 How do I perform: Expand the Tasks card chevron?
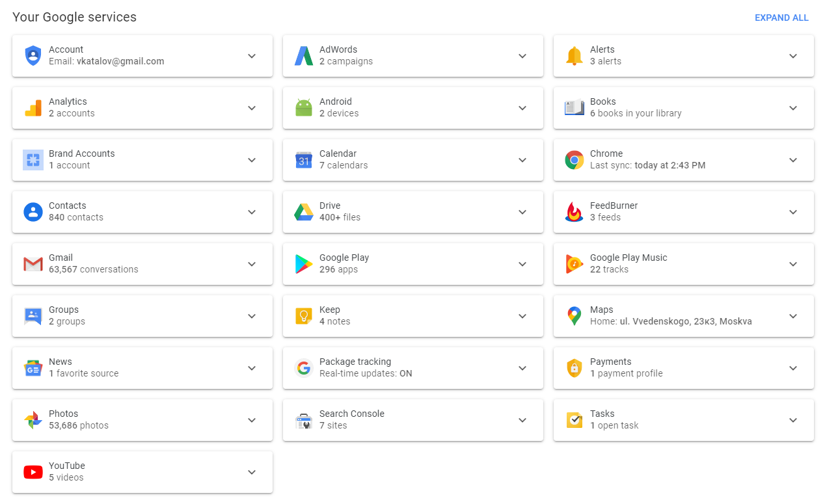(x=793, y=420)
